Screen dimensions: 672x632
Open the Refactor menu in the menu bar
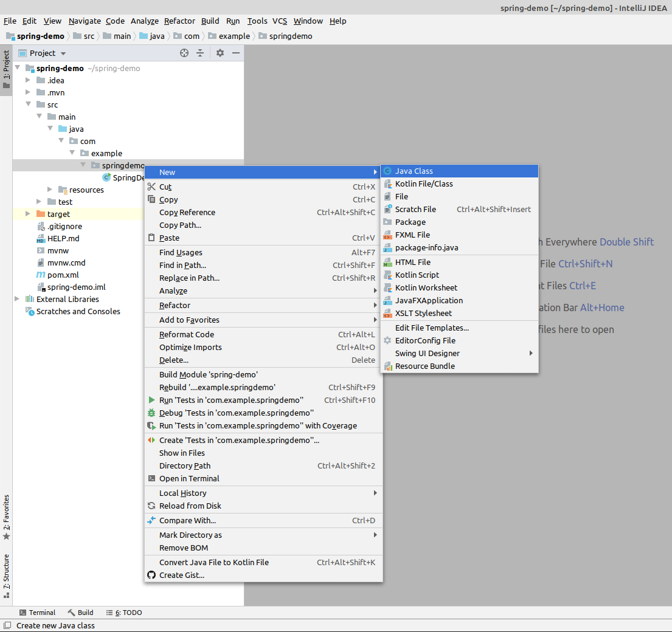tap(179, 21)
